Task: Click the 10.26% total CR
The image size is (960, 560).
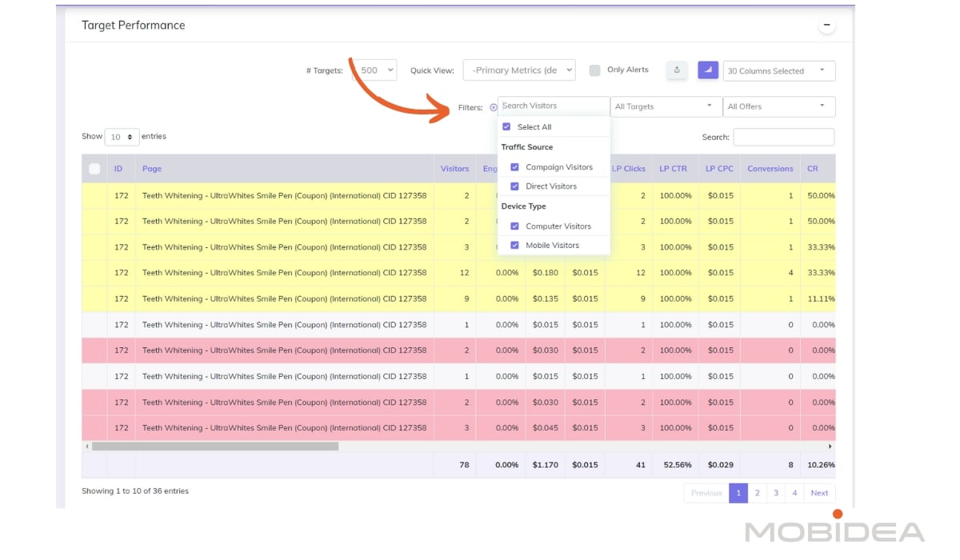Action: (818, 465)
